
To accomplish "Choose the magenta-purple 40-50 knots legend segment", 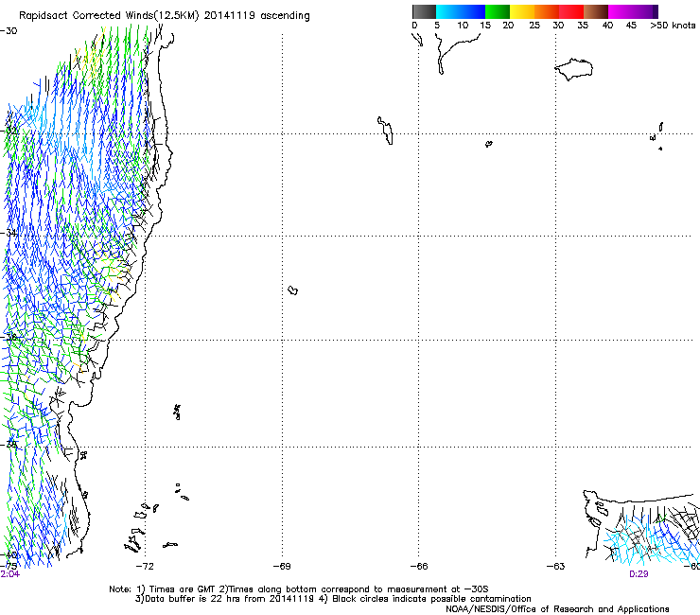I will pos(633,11).
